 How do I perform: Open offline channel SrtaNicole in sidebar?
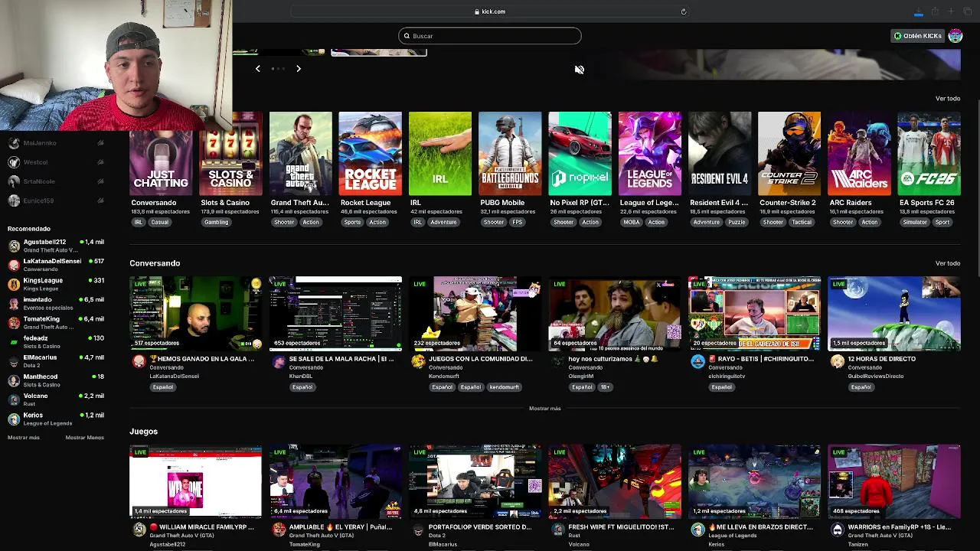[x=55, y=181]
